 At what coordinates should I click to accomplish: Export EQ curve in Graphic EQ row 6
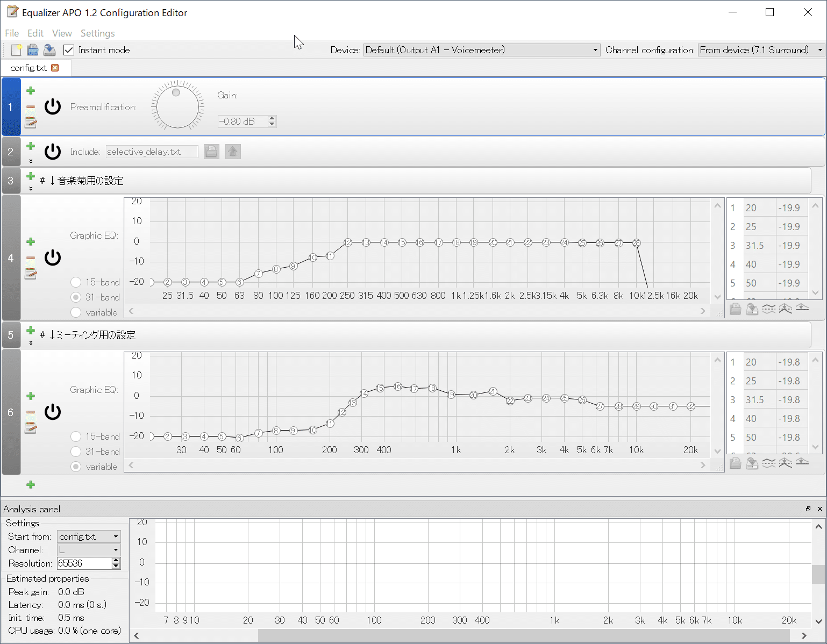(x=752, y=463)
